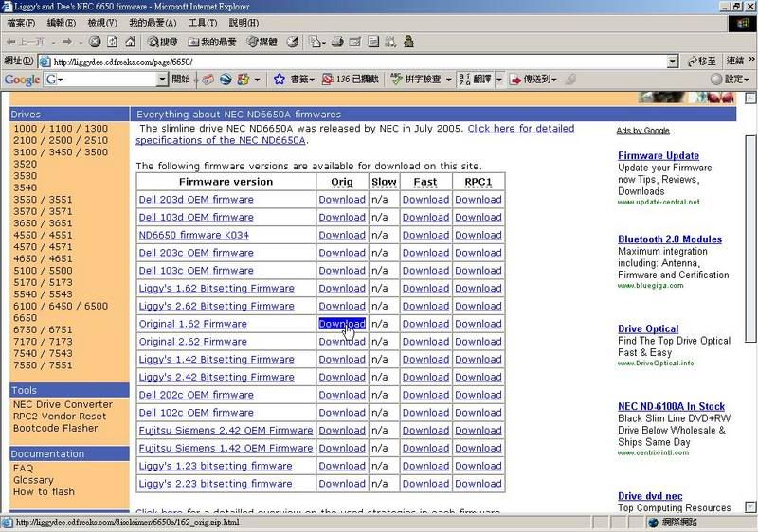Click the page scrollbar down arrow
Image resolution: width=758 pixels, height=532 pixels.
[x=750, y=506]
